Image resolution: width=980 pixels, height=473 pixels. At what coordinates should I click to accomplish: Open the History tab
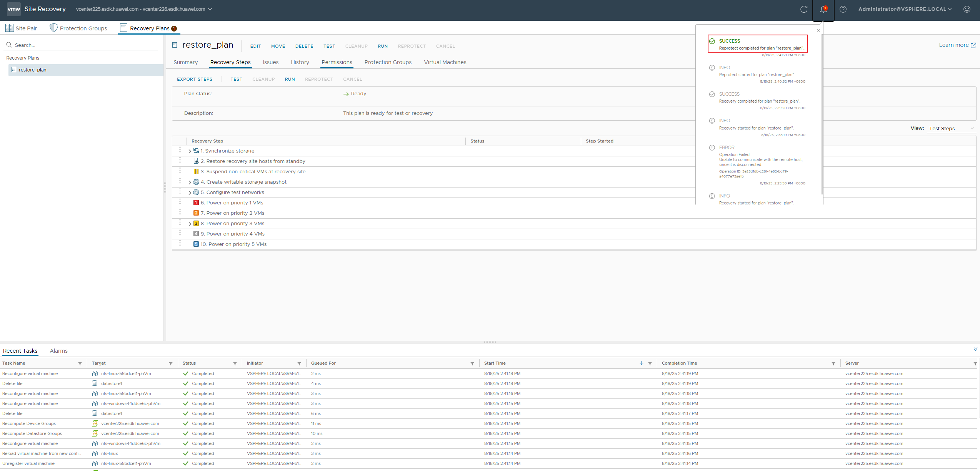[300, 62]
